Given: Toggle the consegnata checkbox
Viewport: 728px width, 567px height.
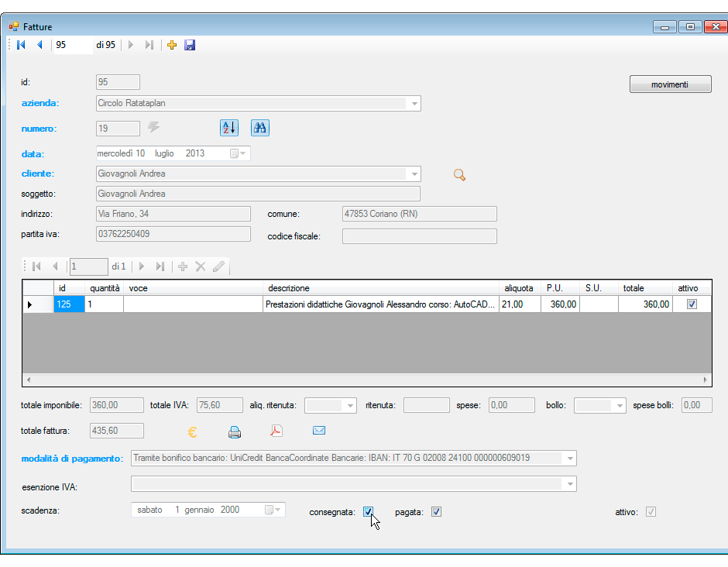Looking at the screenshot, I should [368, 512].
